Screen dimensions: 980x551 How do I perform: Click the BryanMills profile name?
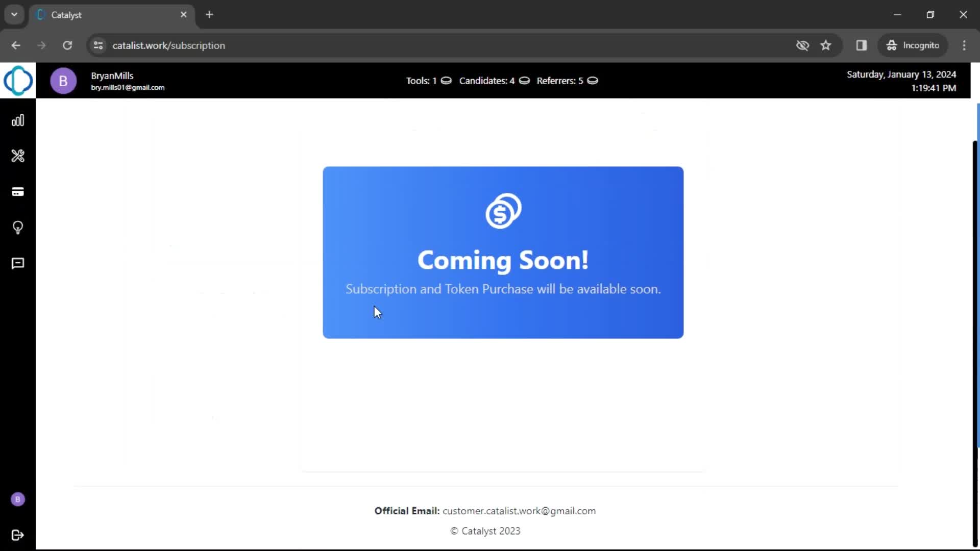tap(112, 76)
